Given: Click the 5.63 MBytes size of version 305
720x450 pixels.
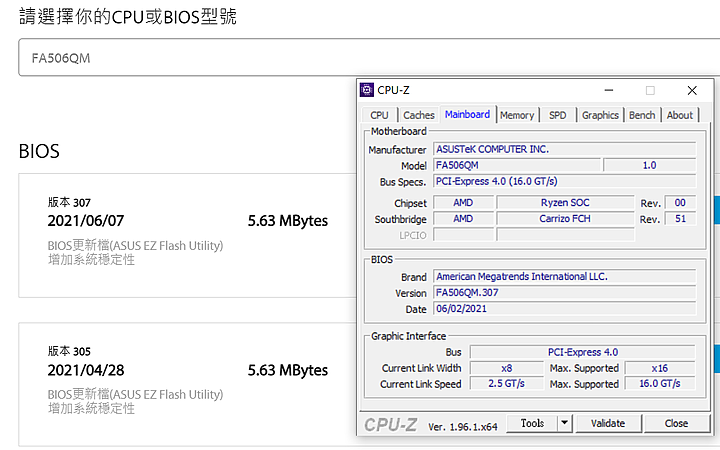Looking at the screenshot, I should 288,370.
